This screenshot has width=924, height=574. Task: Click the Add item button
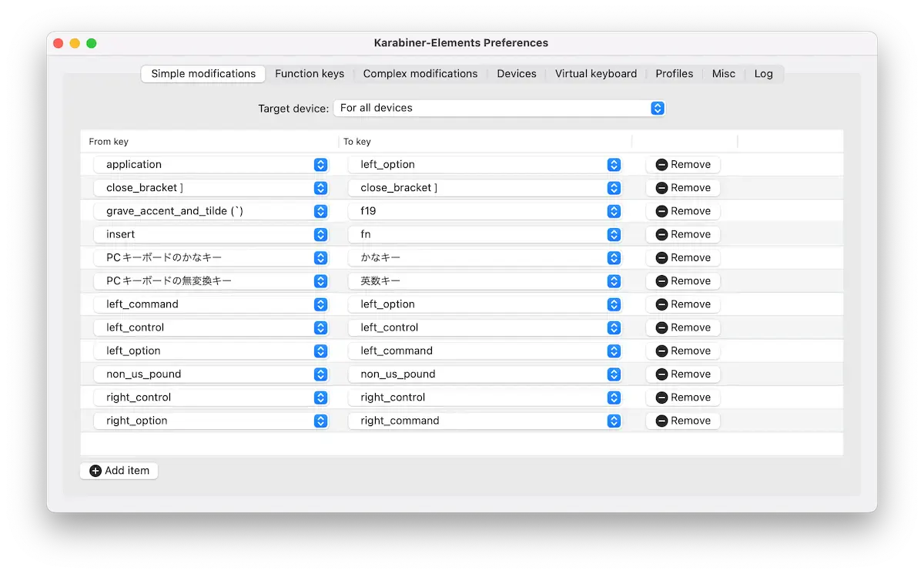[119, 471]
